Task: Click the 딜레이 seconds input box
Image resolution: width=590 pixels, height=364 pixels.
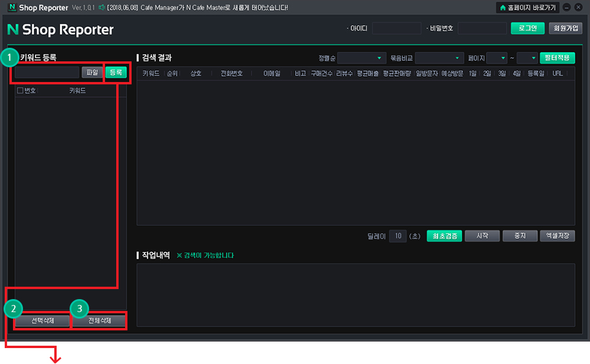Action: tap(398, 236)
